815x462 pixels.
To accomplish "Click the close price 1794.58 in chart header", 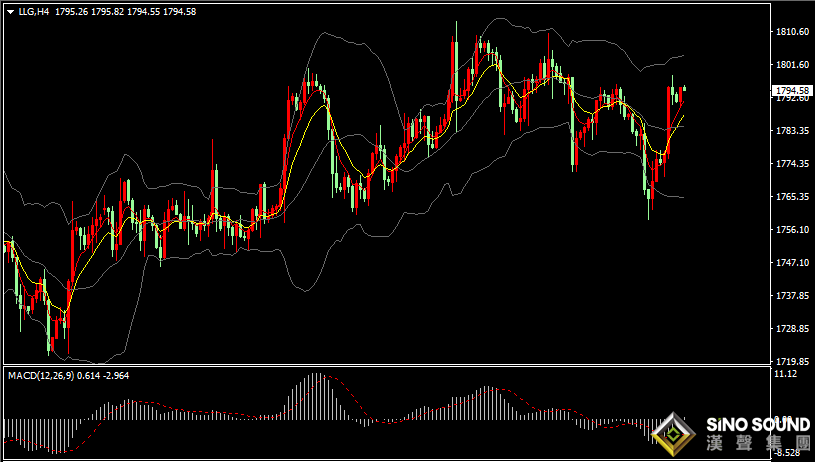I will (179, 11).
